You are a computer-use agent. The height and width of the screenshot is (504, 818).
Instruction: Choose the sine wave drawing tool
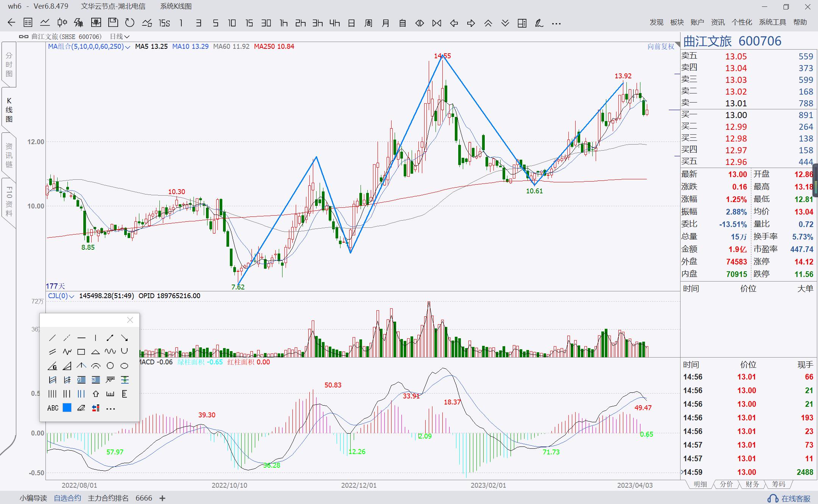click(x=110, y=352)
